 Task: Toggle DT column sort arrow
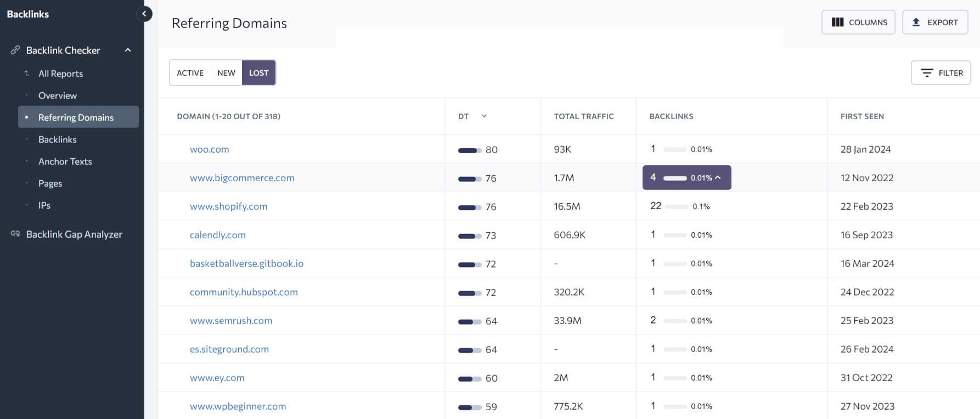484,116
